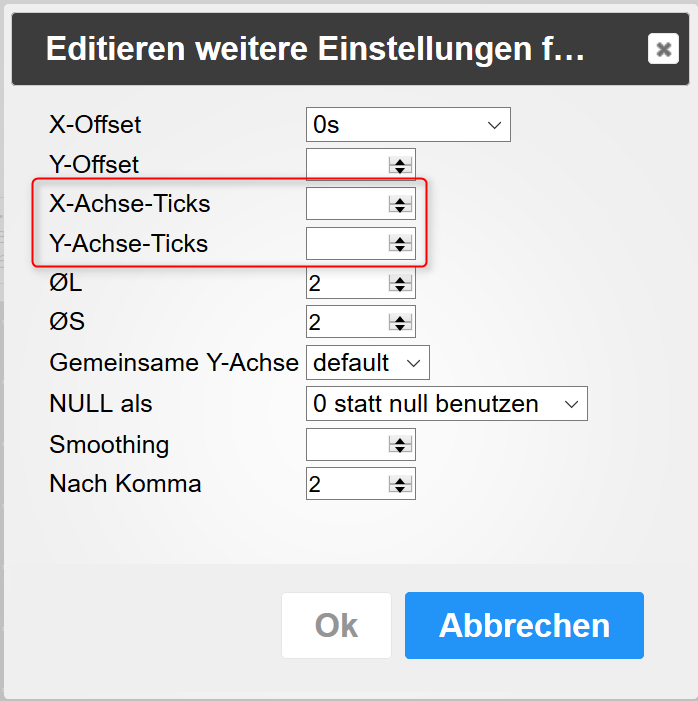Click the ØS spinner arrows
The height and width of the screenshot is (701, 698).
pyautogui.click(x=400, y=323)
